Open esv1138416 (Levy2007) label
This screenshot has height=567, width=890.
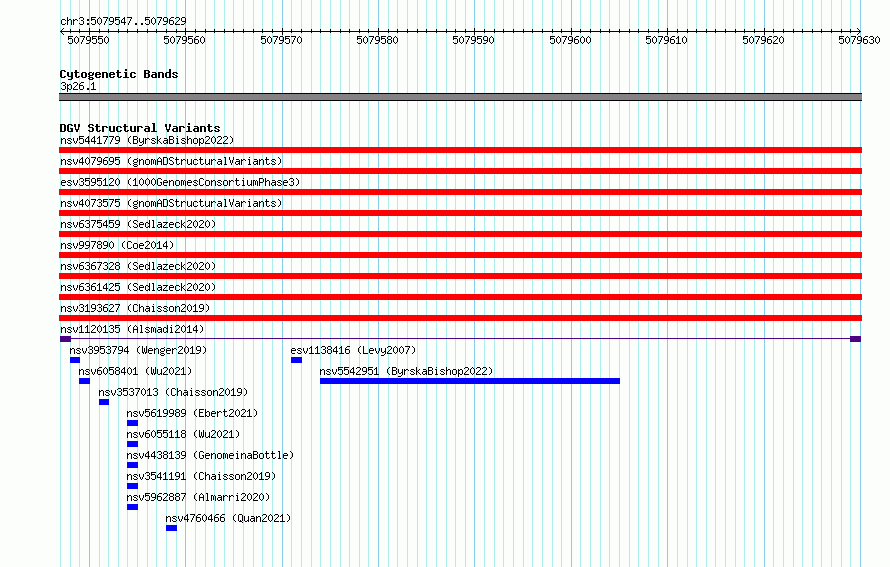click(x=353, y=350)
